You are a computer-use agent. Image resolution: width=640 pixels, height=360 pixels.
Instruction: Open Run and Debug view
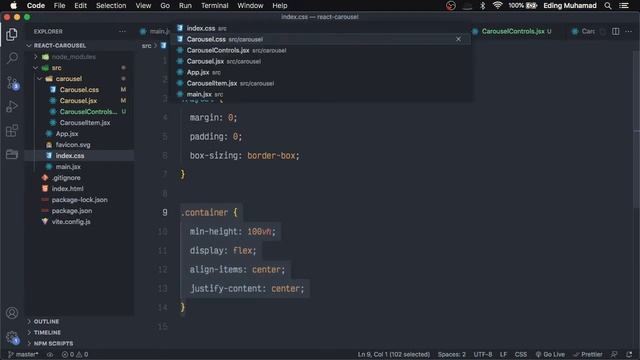click(x=12, y=107)
